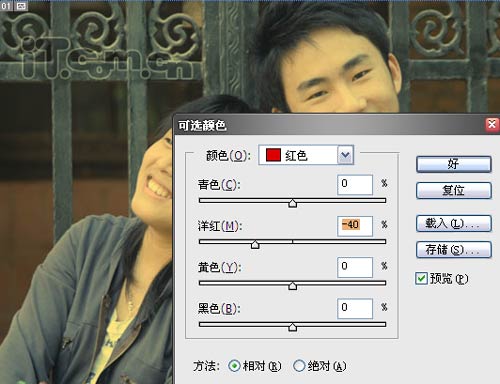Click the 青色(C) slider handle
The width and height of the screenshot is (500, 384).
pos(292,203)
